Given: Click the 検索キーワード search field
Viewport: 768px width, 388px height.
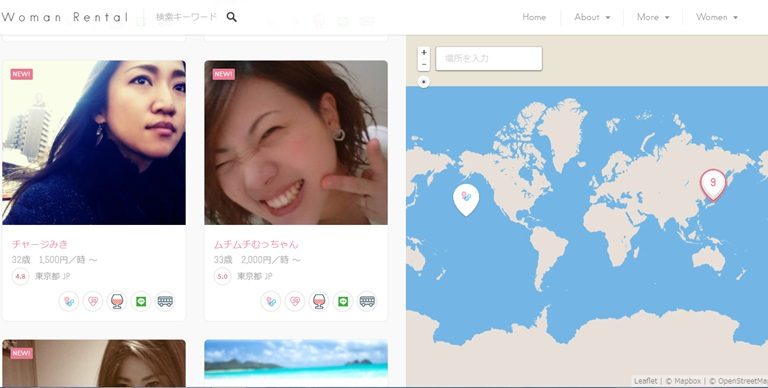Looking at the screenshot, I should click(186, 17).
